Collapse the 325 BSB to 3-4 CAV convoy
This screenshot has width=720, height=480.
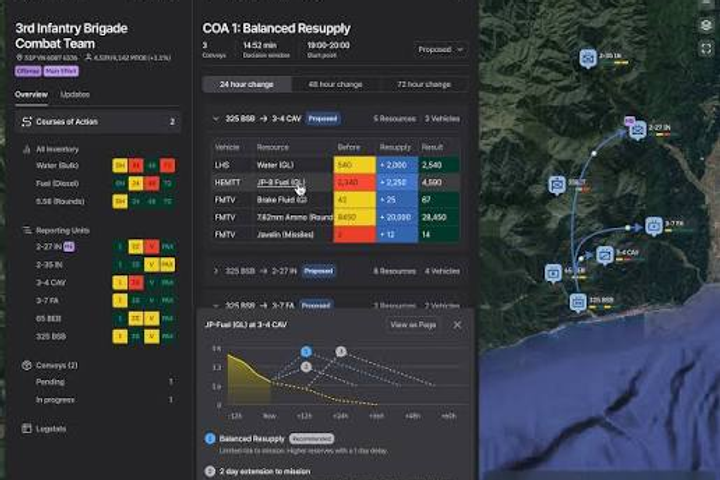[216, 119]
